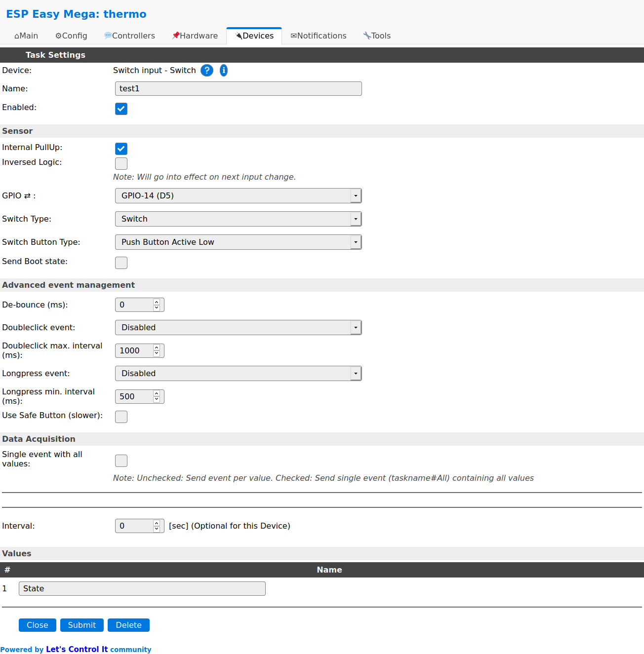Enable the Send Boot state checkbox

pos(121,263)
